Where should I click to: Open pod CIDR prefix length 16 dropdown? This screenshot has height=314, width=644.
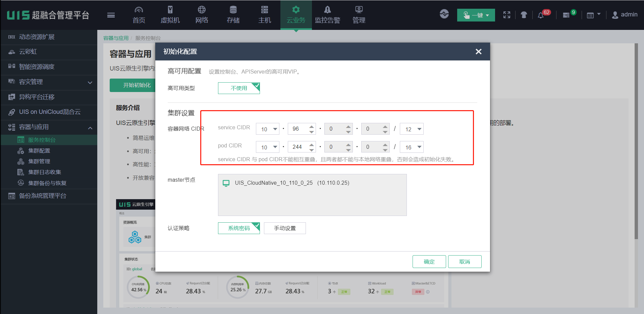(x=412, y=147)
